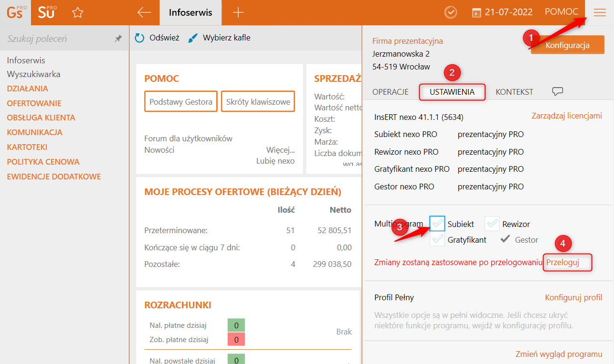Toggle the Gestor multiprogram checkmark
Viewport: 614px width, 364px height.
[x=505, y=239]
